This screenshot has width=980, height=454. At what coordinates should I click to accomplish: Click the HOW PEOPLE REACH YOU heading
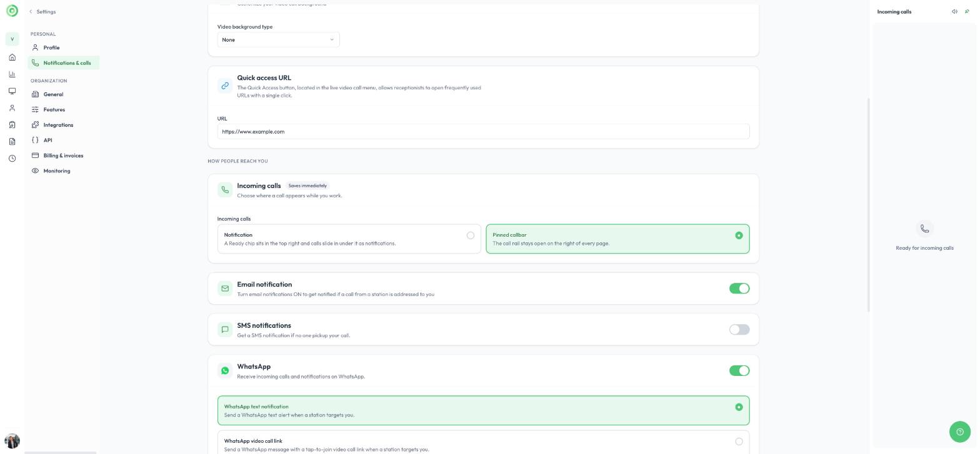click(237, 161)
